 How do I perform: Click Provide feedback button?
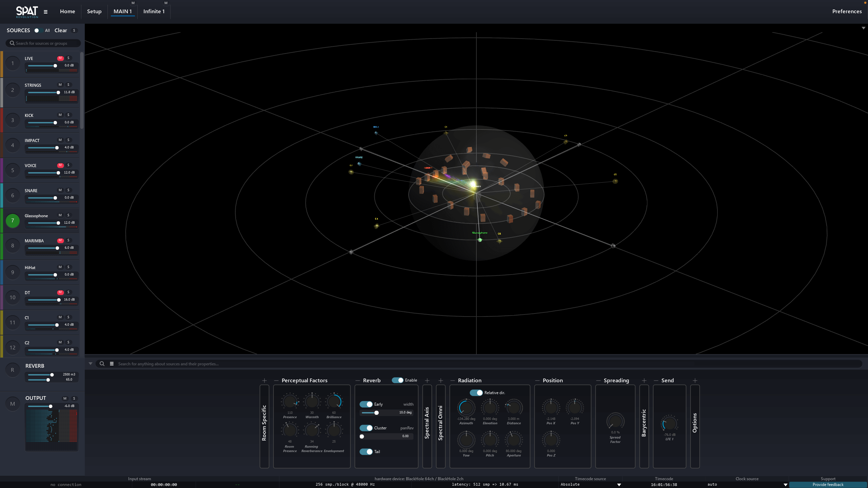click(828, 485)
